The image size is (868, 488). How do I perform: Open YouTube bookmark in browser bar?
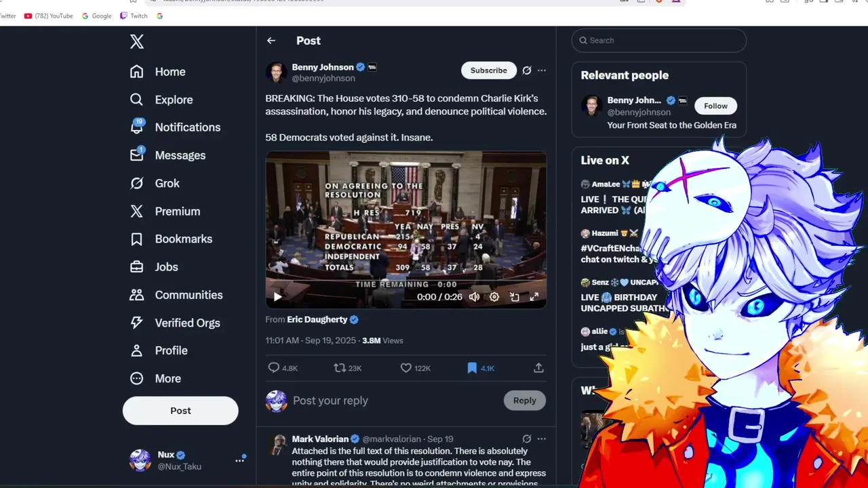(x=48, y=16)
